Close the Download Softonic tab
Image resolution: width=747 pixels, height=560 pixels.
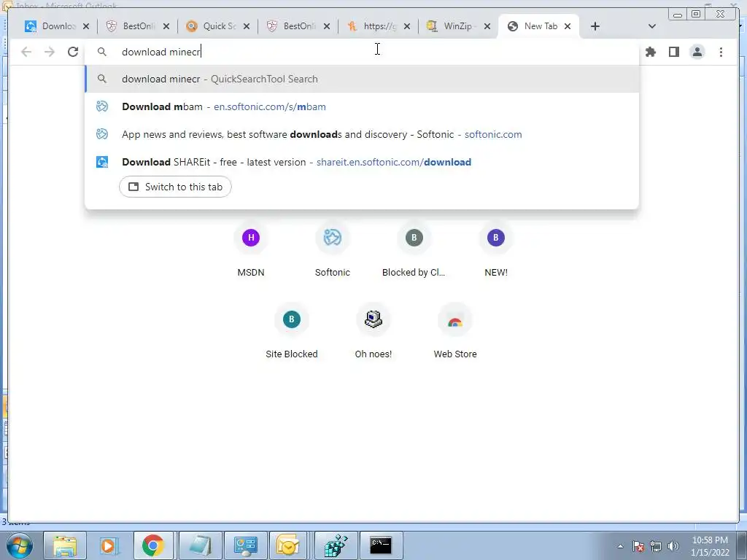(86, 26)
